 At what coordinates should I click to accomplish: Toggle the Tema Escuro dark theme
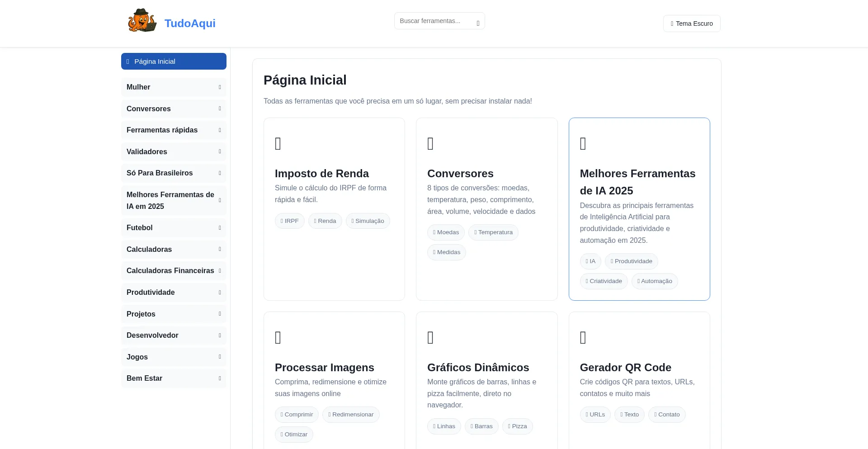pos(691,24)
